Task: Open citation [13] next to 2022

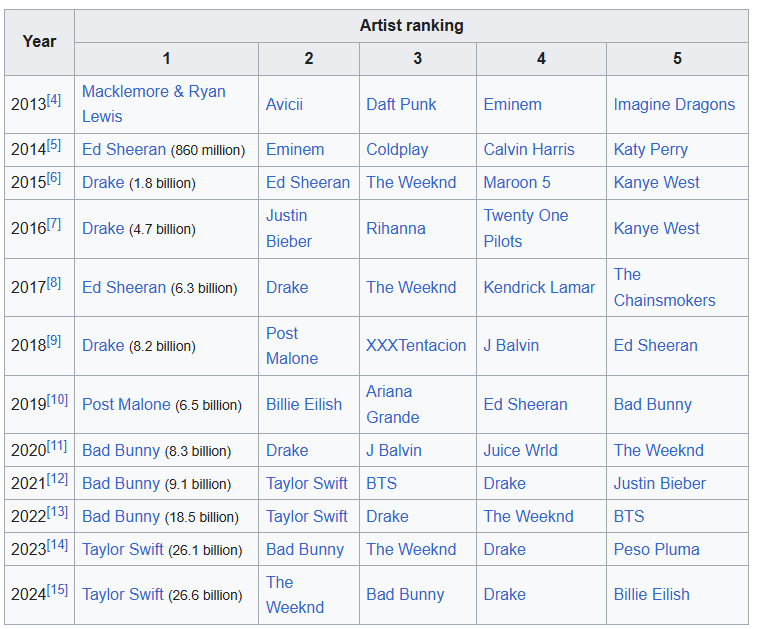Action: [x=57, y=512]
